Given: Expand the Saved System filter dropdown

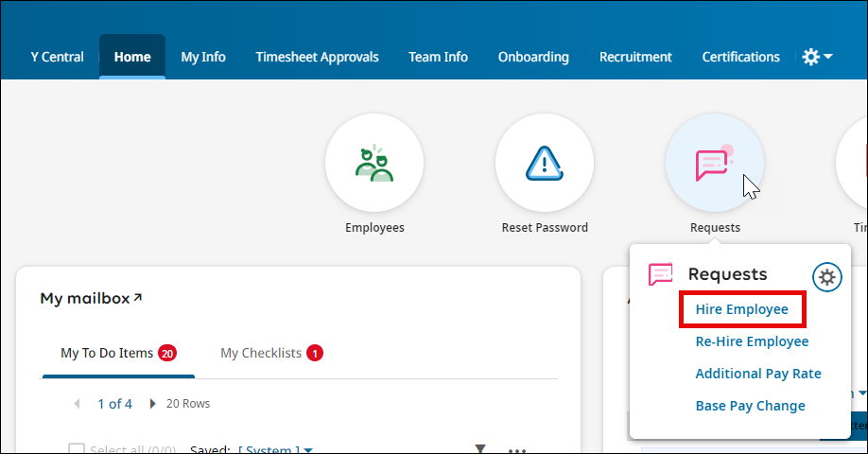Looking at the screenshot, I should (275, 449).
